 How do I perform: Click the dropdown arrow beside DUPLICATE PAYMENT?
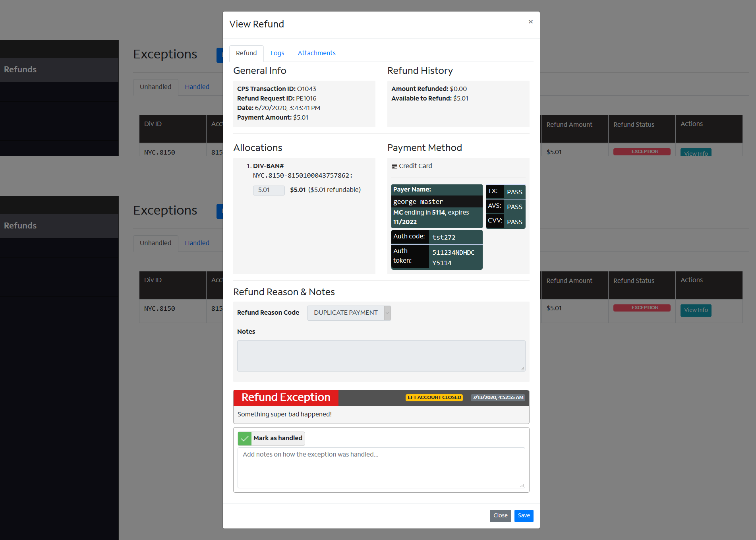point(387,313)
